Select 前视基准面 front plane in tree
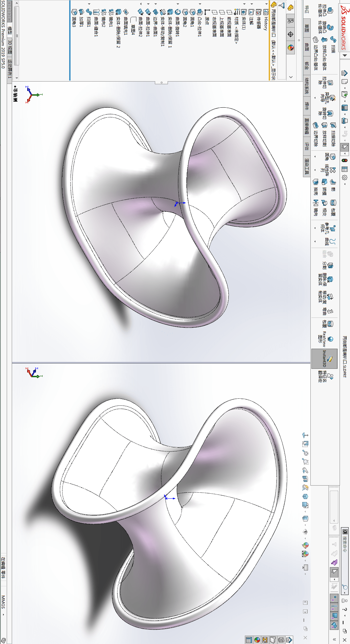Image resolution: width=350 pixels, height=644 pixels. point(229,23)
